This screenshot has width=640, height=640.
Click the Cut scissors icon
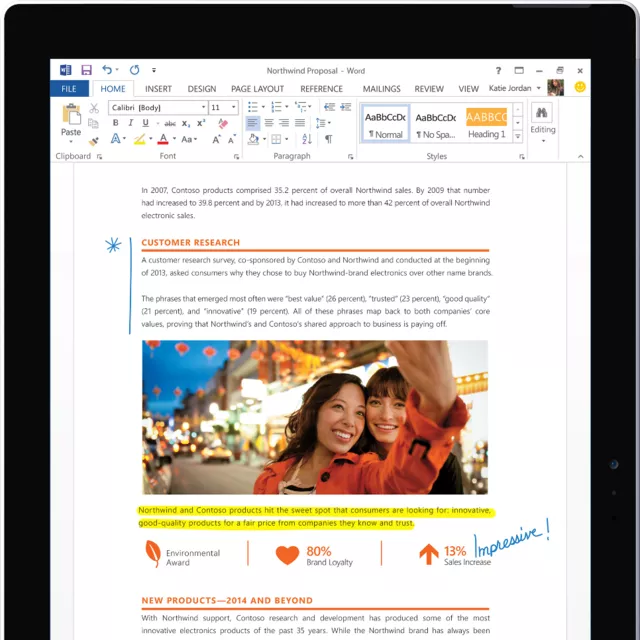(94, 108)
